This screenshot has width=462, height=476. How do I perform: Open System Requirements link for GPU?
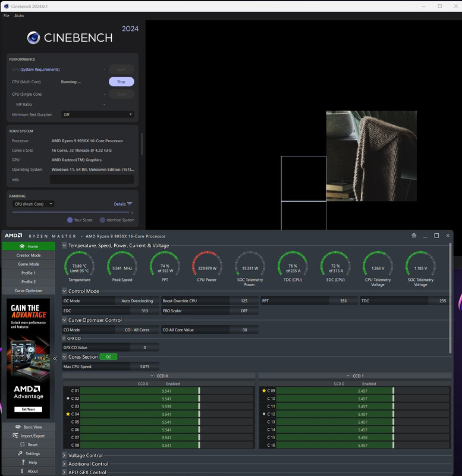pyautogui.click(x=40, y=70)
